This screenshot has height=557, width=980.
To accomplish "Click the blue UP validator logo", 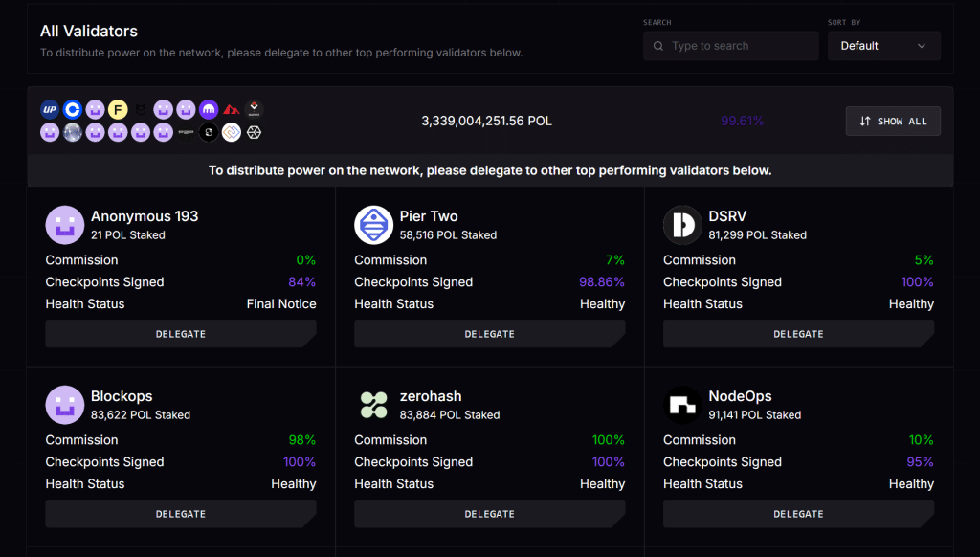I will pyautogui.click(x=50, y=110).
